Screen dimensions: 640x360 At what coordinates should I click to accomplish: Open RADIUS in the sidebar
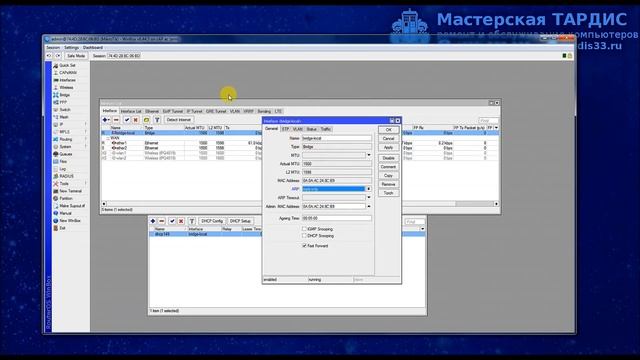[x=67, y=176]
